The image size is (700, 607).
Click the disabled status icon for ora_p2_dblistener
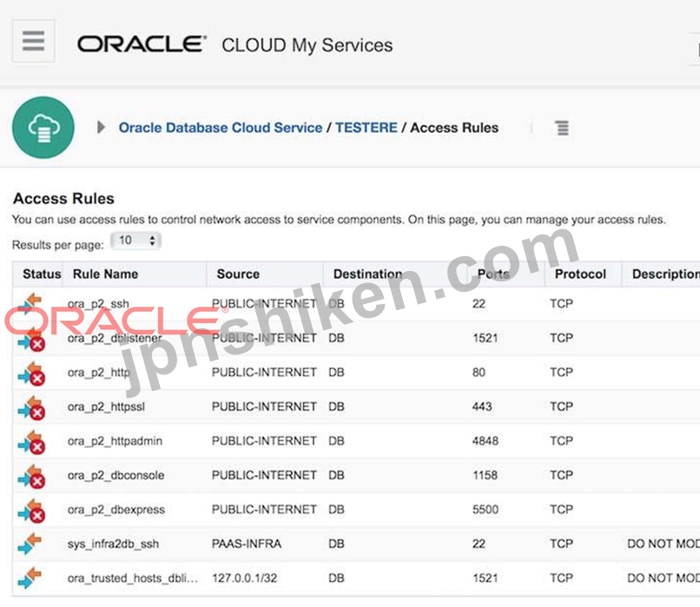point(30,340)
